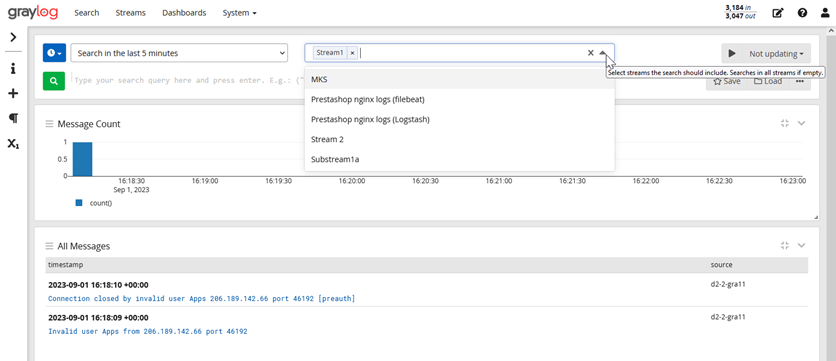Click the timestamp column header

point(66,264)
